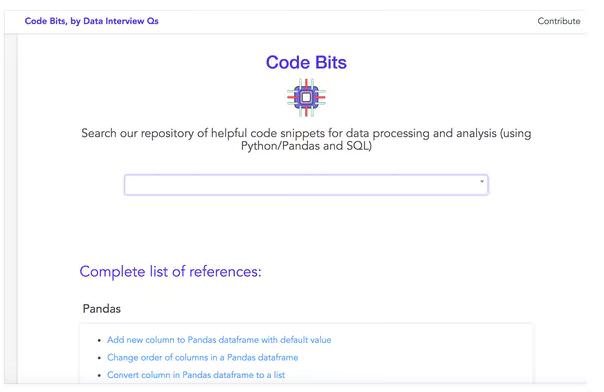
Task: Select the Complete list of references heading
Action: click(170, 271)
